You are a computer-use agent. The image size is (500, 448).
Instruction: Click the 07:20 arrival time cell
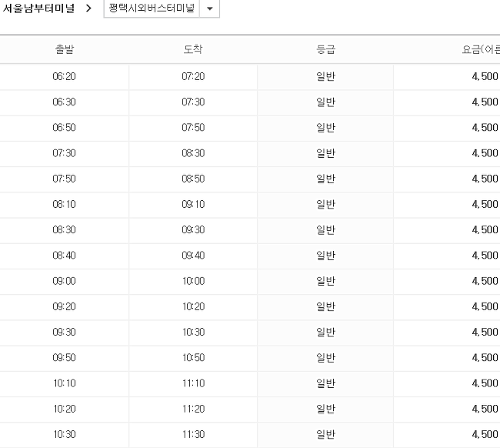point(193,76)
